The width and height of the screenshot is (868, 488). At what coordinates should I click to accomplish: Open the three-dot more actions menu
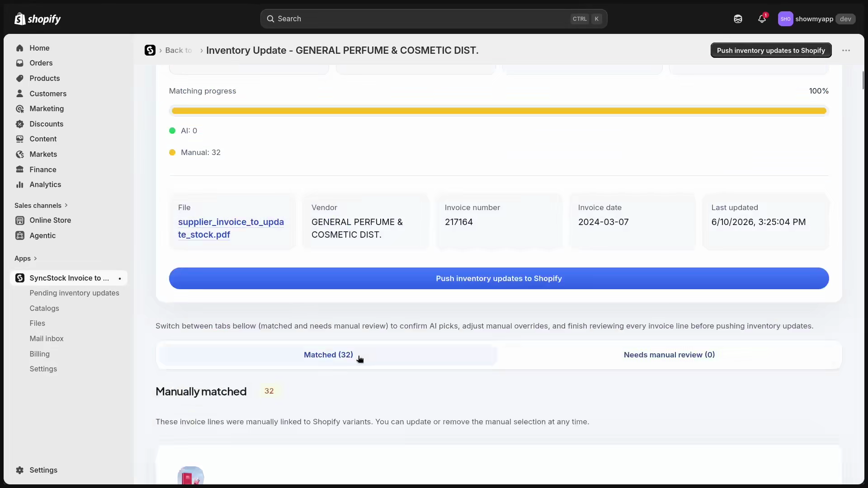[846, 50]
